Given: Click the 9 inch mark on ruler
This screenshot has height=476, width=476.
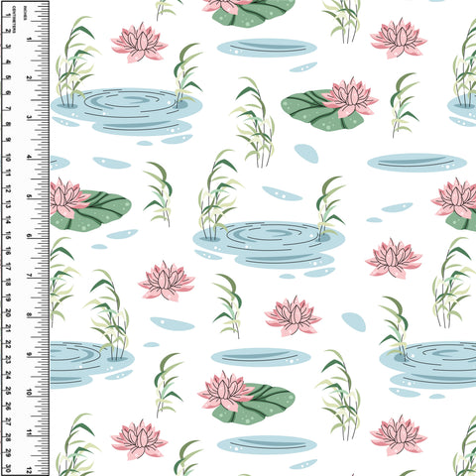Looking at the screenshot, I should (x=29, y=354).
